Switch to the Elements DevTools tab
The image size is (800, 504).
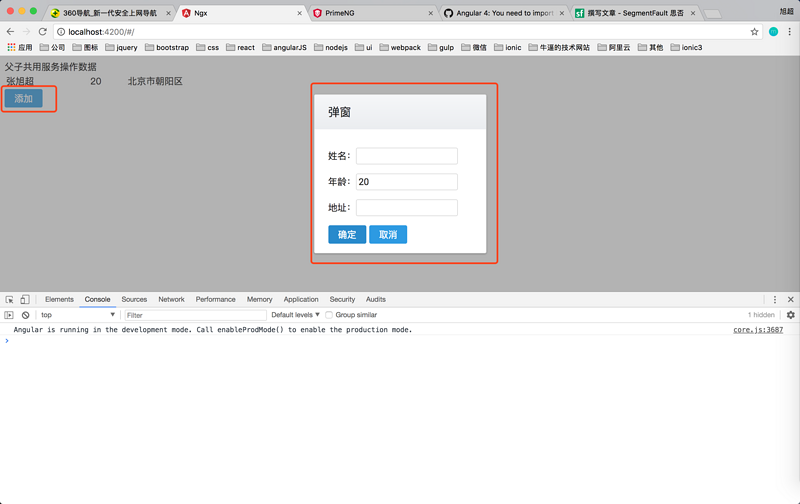[x=59, y=299]
